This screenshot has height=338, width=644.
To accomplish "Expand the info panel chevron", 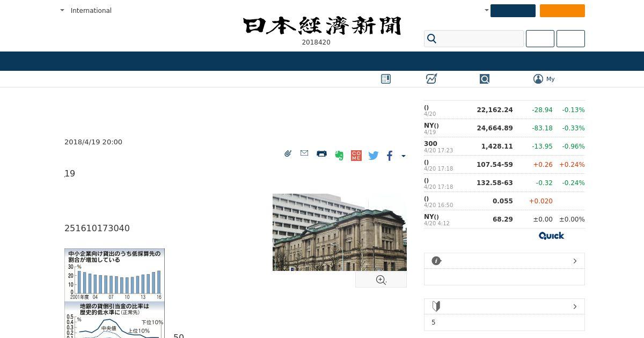I will click(x=575, y=261).
